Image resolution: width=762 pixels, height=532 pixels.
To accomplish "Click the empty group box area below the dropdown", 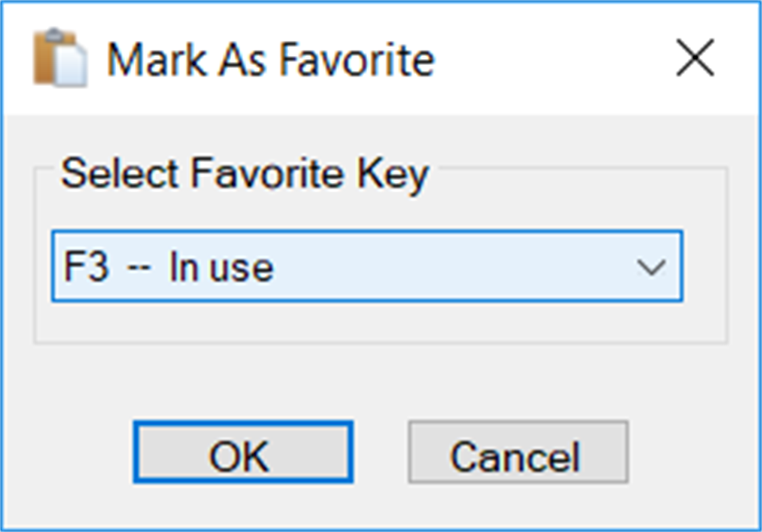I will (380, 322).
